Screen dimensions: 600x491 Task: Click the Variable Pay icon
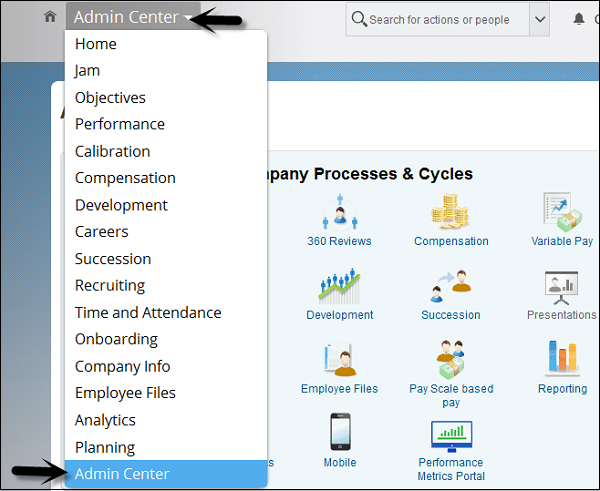tap(562, 212)
